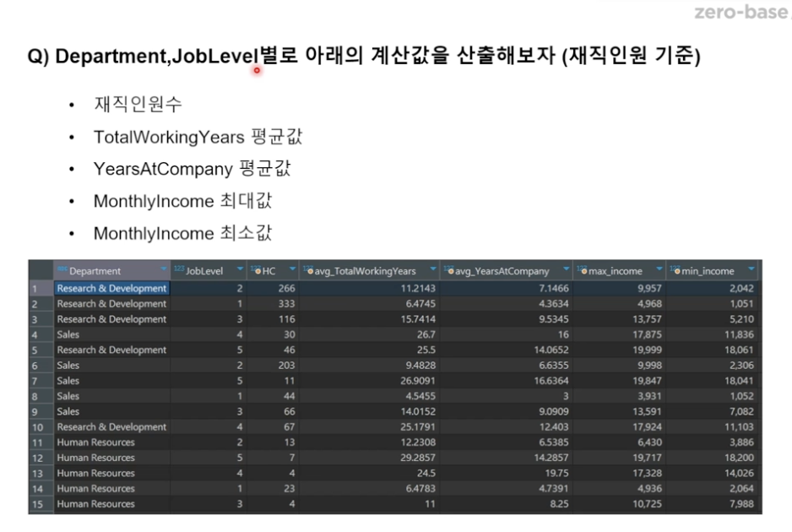This screenshot has height=532, width=792.
Task: Select the avg_TotalWorkingYears header label
Action: [x=366, y=271]
